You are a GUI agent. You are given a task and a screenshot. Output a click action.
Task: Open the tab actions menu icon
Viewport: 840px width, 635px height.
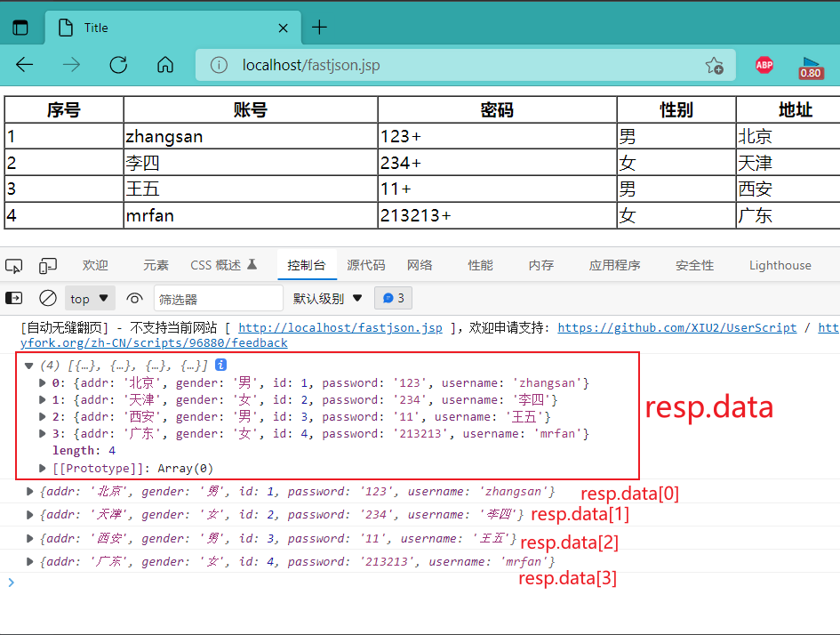[x=20, y=28]
